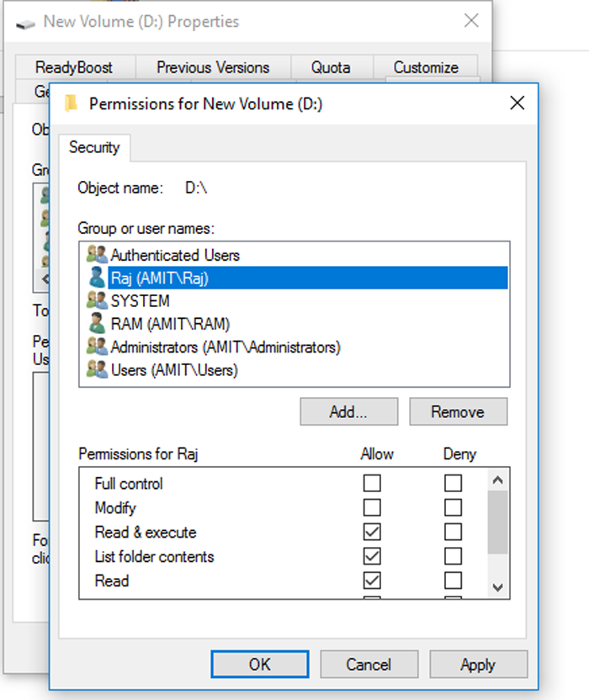Click the Full control permission label
Image resolution: width=589 pixels, height=700 pixels.
point(129,484)
